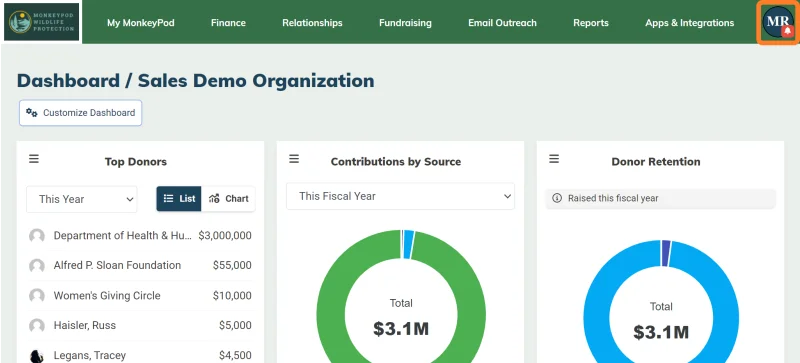Open the Finance menu
Screen dimensions: 800x363
[228, 23]
